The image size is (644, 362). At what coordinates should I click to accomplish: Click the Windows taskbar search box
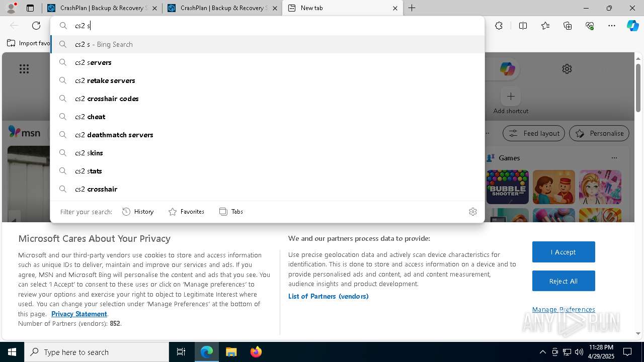(97, 352)
